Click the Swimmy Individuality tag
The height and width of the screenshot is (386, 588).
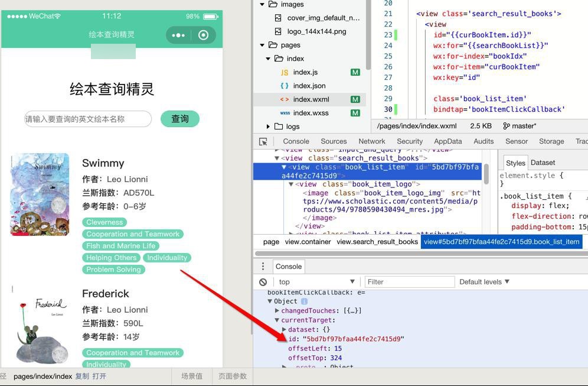pyautogui.click(x=167, y=258)
